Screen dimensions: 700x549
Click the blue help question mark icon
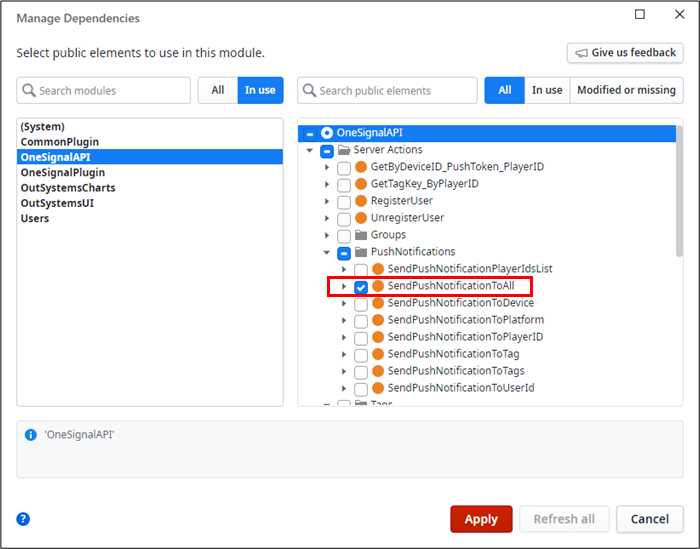(23, 519)
